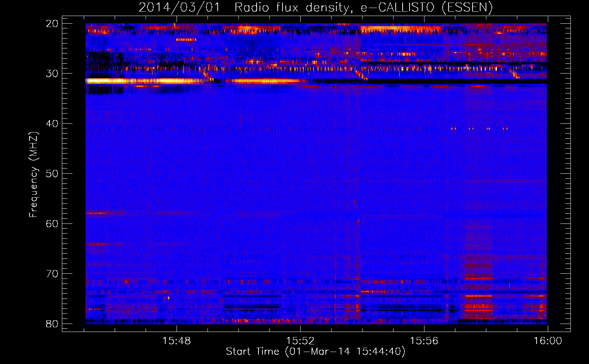Click the 40 frequency tick label

pos(52,124)
